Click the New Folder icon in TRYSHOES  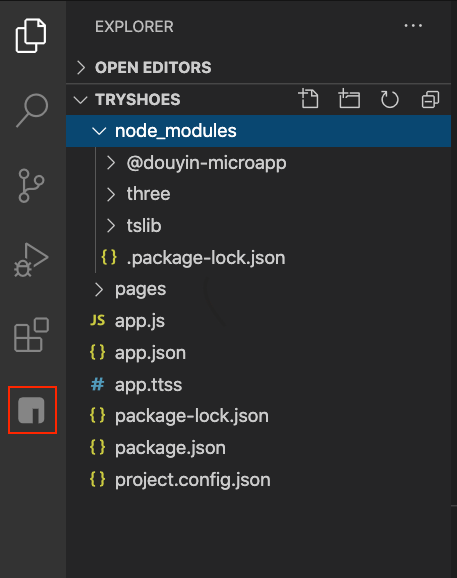click(x=349, y=99)
